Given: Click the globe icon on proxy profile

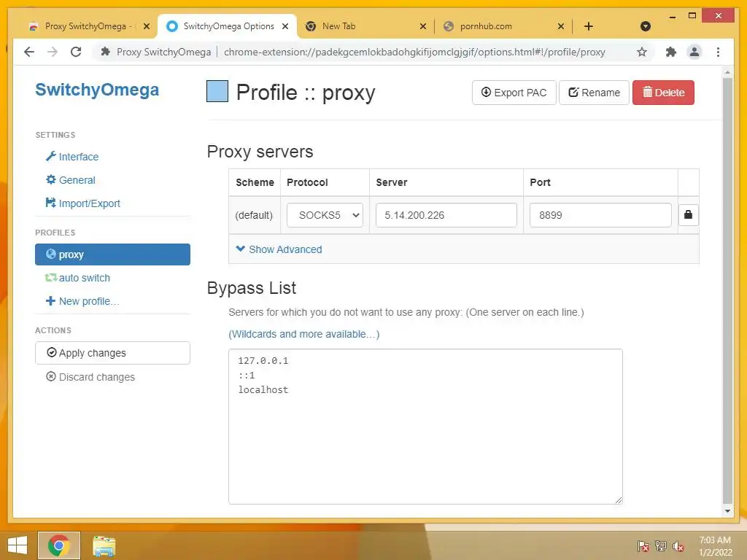Looking at the screenshot, I should tap(50, 254).
